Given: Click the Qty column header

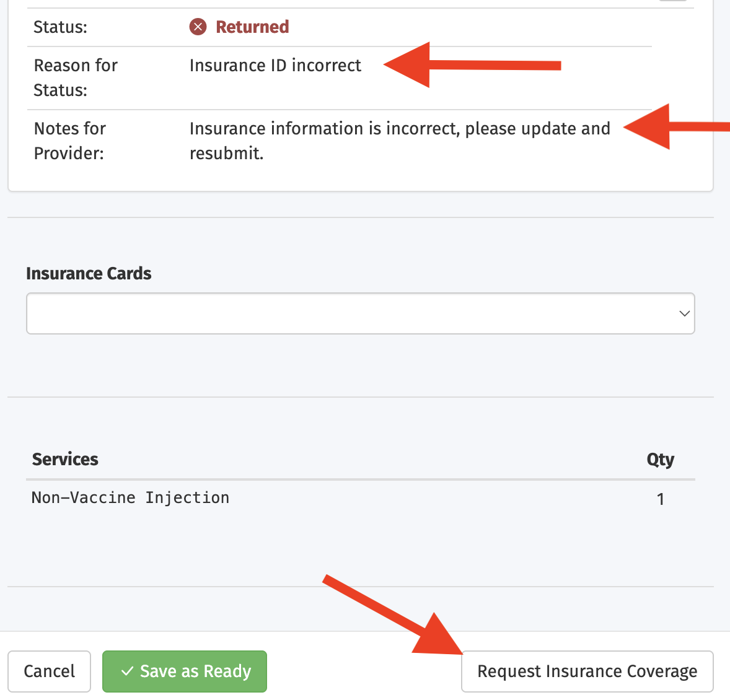Looking at the screenshot, I should [660, 459].
